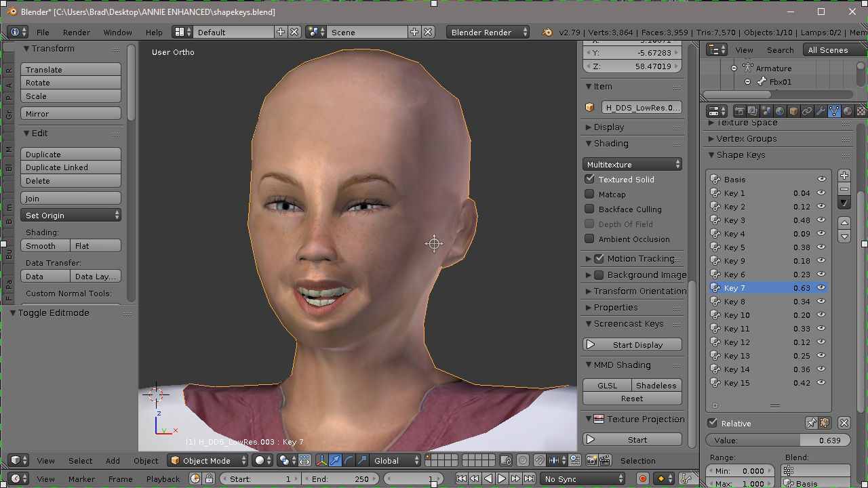Uncheck the Textured Solid checkbox

(x=589, y=180)
